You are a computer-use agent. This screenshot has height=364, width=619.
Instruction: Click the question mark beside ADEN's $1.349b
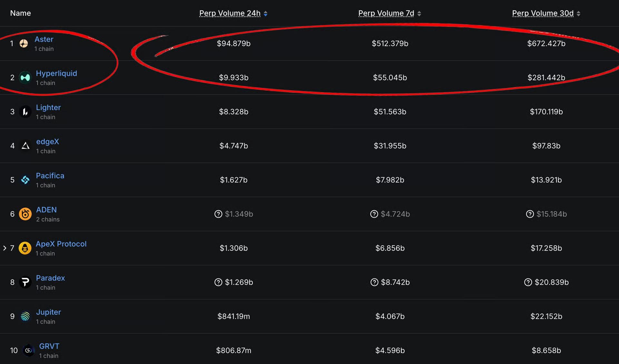[x=218, y=214]
